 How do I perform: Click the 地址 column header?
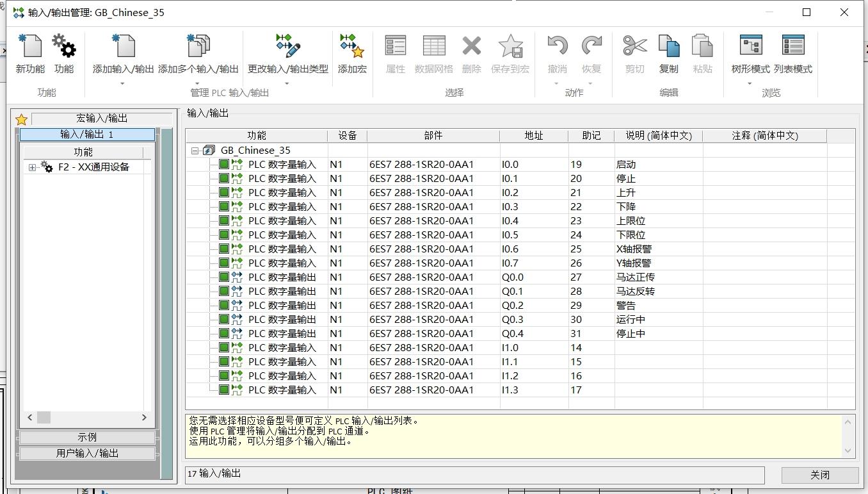pos(534,136)
